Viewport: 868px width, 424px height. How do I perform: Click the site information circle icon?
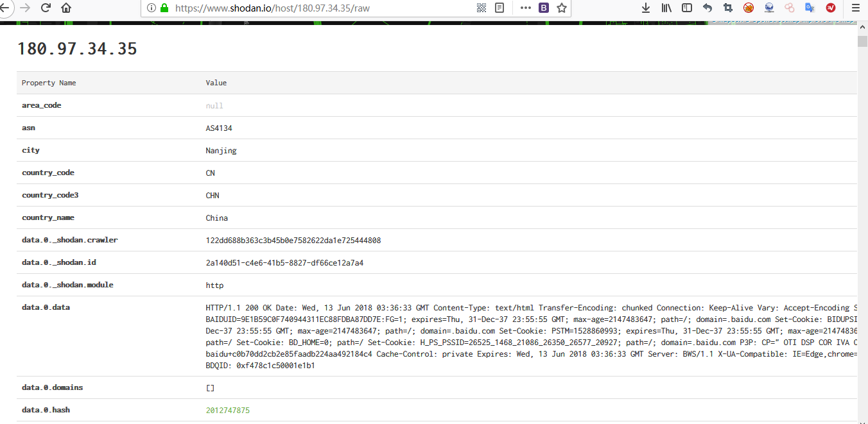click(x=151, y=8)
